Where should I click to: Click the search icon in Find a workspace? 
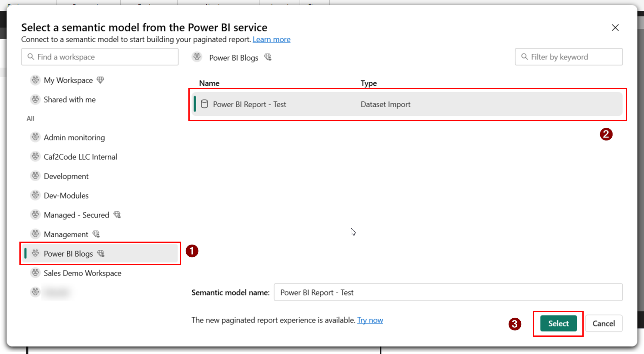(31, 57)
